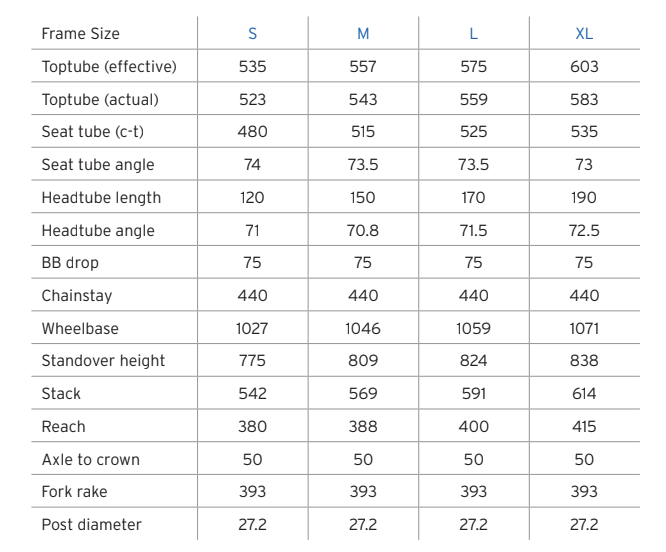Select the Standover height row label

tap(103, 361)
